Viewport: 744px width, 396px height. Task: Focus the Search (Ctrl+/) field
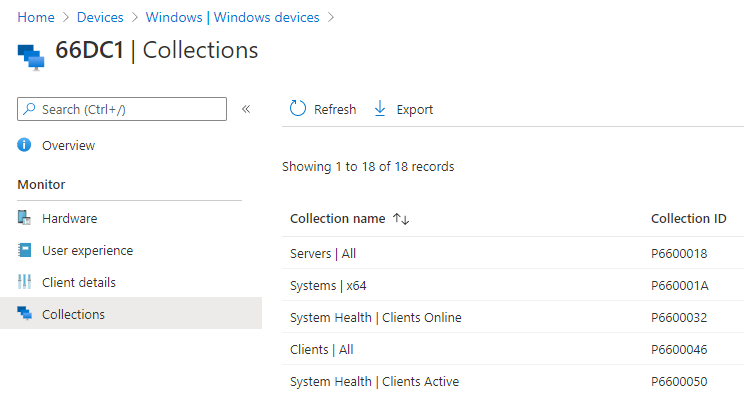(122, 109)
